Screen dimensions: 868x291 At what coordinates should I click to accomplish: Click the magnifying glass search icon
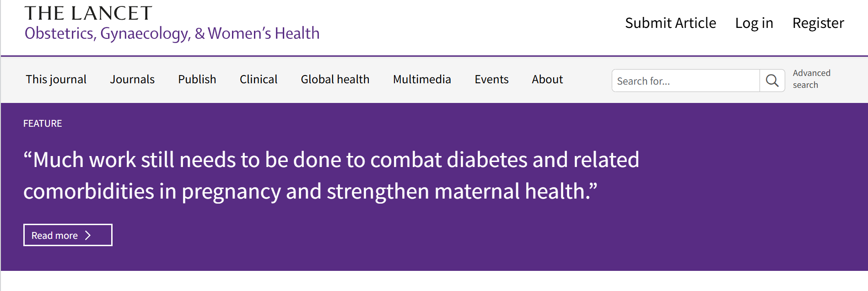coord(772,81)
